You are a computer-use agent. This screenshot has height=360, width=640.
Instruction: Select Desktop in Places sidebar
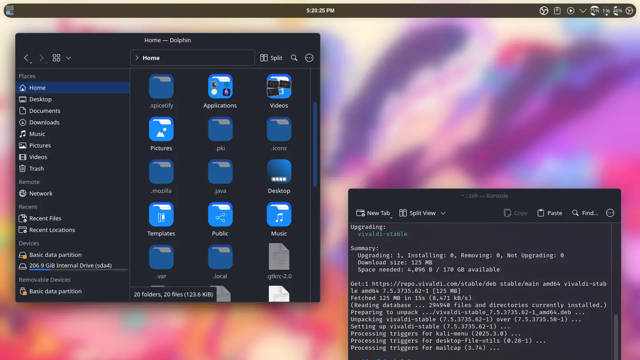pos(73,99)
